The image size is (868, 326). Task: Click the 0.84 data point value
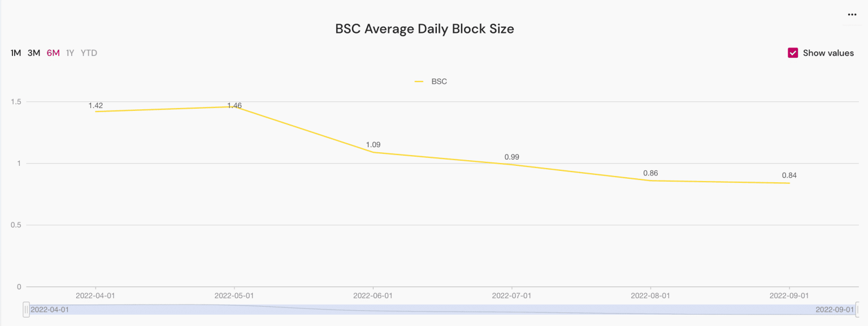(789, 175)
